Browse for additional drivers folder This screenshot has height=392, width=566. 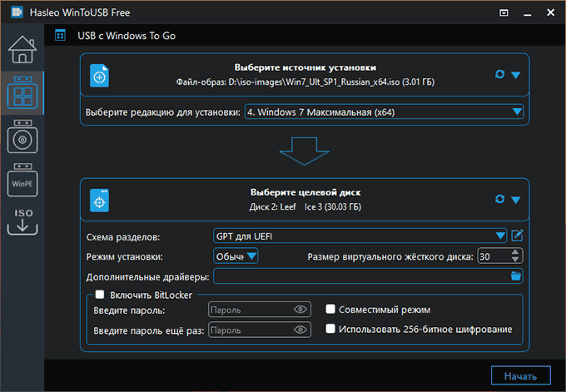coord(516,276)
